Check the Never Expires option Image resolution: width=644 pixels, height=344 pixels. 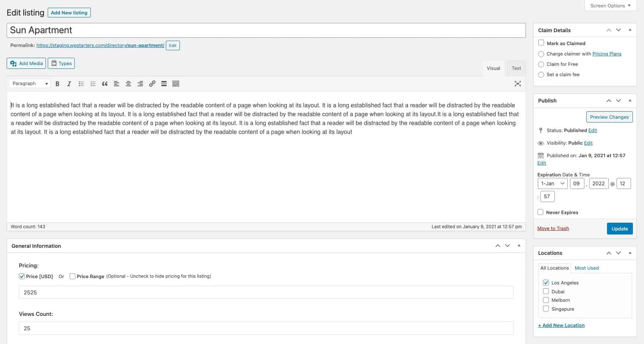[540, 212]
